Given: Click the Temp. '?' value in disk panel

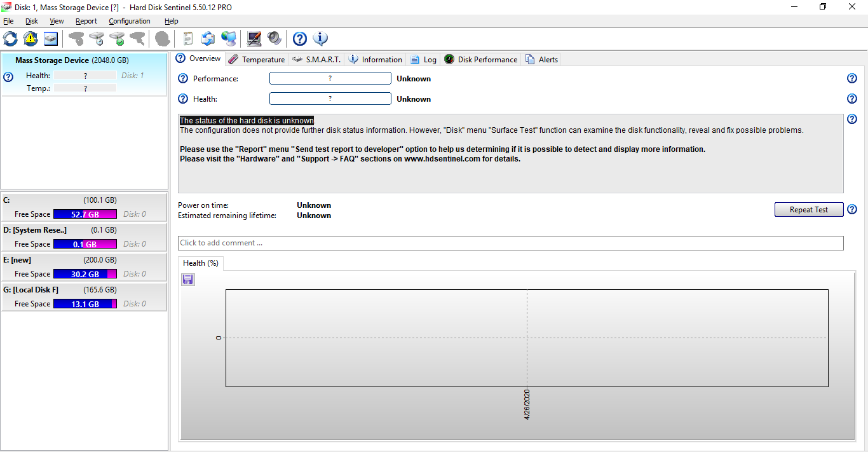Looking at the screenshot, I should [85, 88].
